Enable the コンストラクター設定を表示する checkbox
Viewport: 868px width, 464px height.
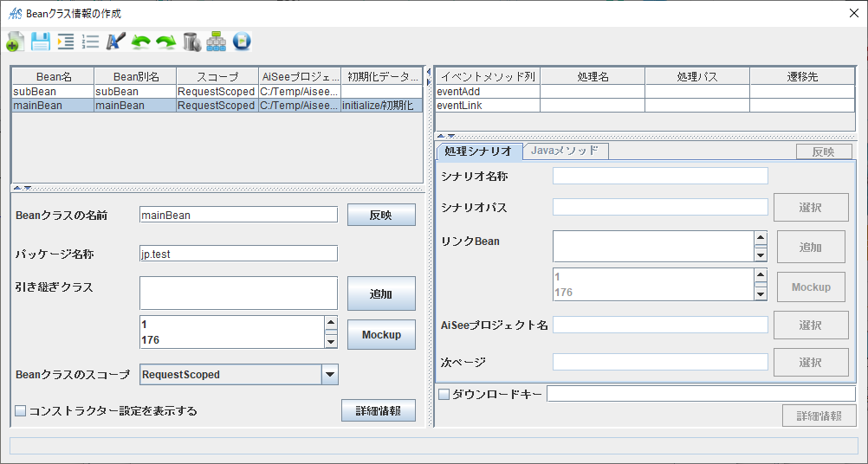[x=21, y=411]
